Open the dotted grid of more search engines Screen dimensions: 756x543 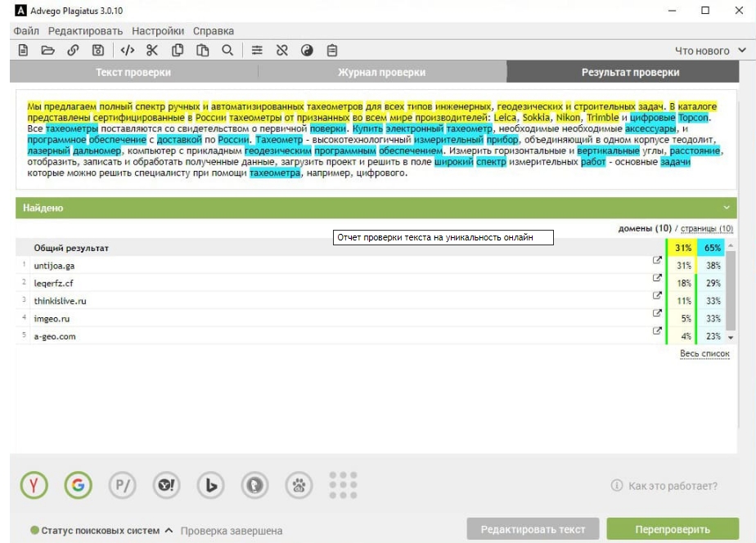pyautogui.click(x=343, y=485)
